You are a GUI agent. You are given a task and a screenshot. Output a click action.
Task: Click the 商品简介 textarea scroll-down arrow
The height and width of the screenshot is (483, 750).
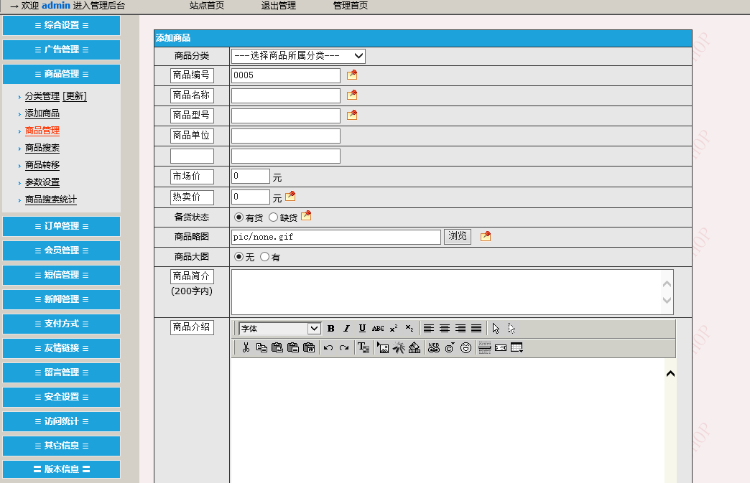click(x=667, y=300)
